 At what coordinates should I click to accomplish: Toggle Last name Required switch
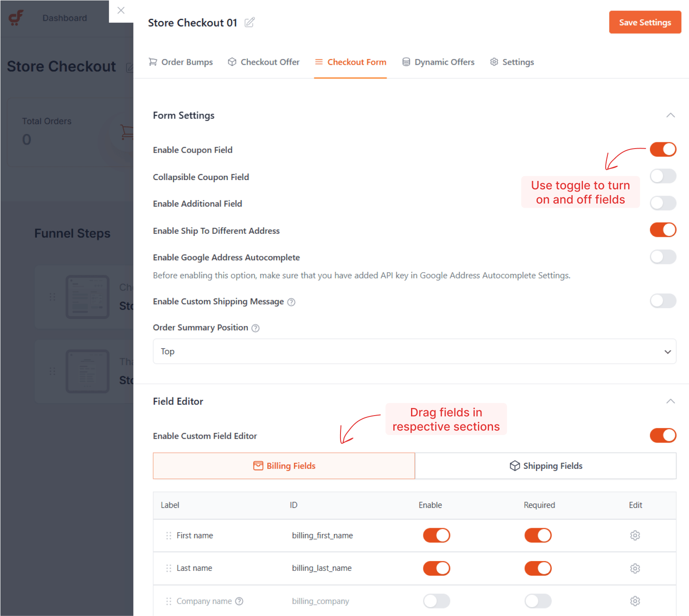538,569
